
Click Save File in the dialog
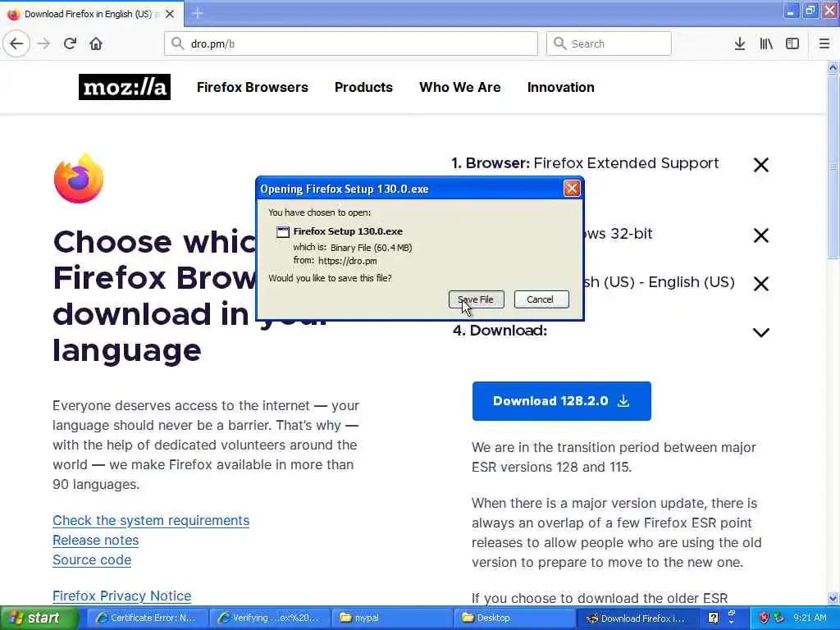point(476,299)
